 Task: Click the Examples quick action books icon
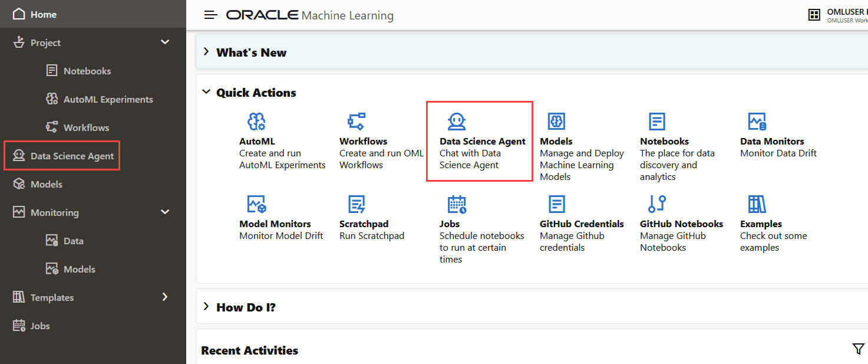[757, 204]
